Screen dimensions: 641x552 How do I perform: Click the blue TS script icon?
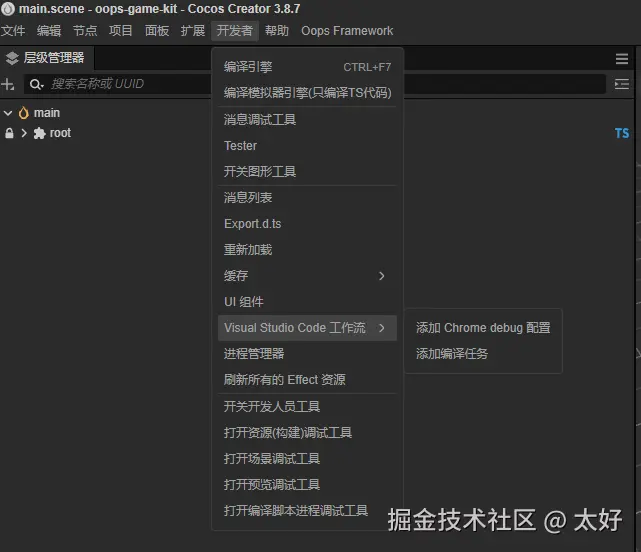622,133
